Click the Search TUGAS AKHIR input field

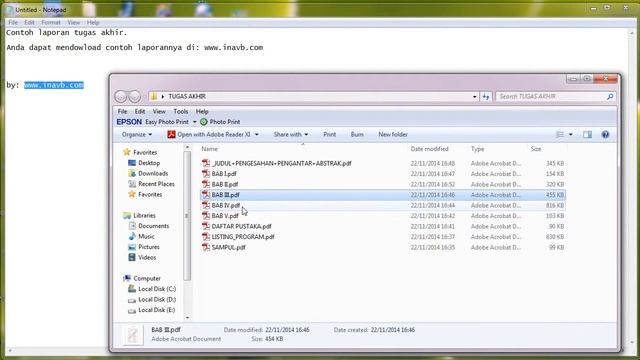(551, 96)
